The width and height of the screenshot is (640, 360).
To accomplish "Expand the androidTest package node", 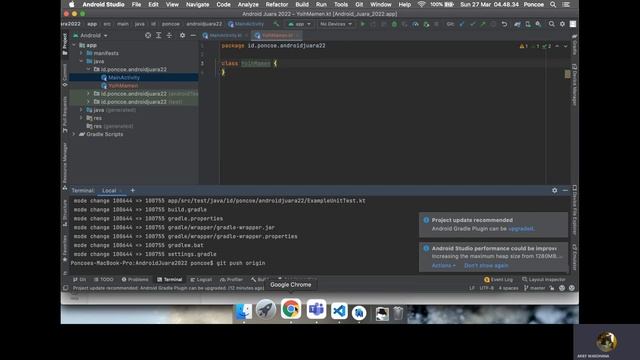I will pos(88,94).
